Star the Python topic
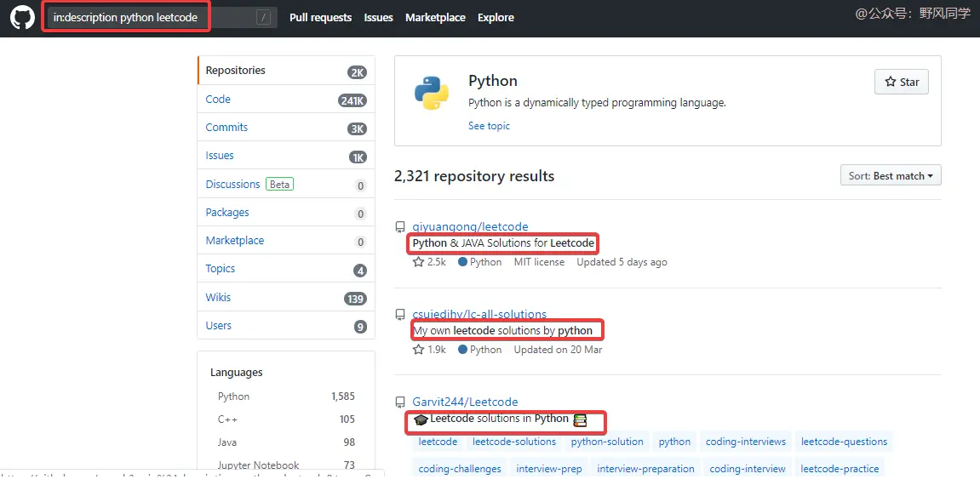The height and width of the screenshot is (502, 980). [902, 83]
